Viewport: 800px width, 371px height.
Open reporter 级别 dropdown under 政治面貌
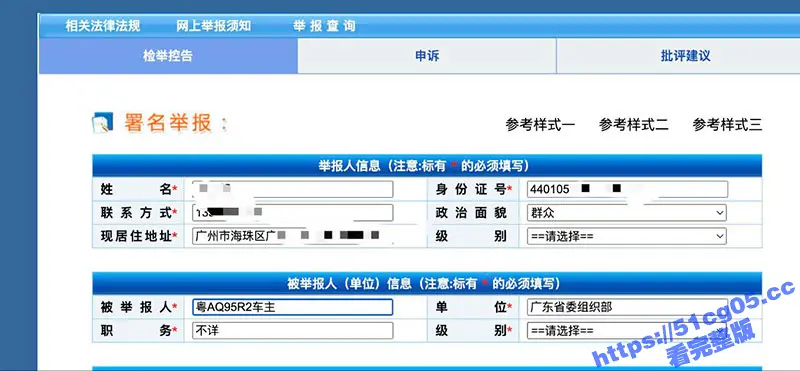627,236
